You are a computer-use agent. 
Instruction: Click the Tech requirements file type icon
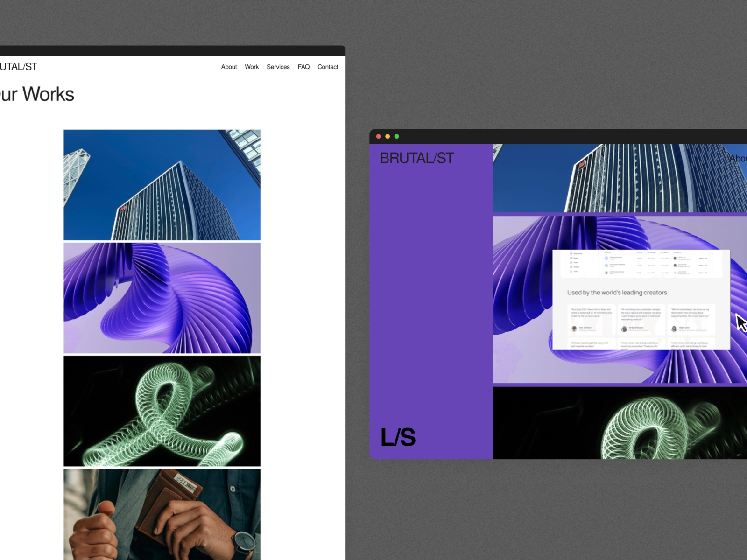(x=606, y=259)
